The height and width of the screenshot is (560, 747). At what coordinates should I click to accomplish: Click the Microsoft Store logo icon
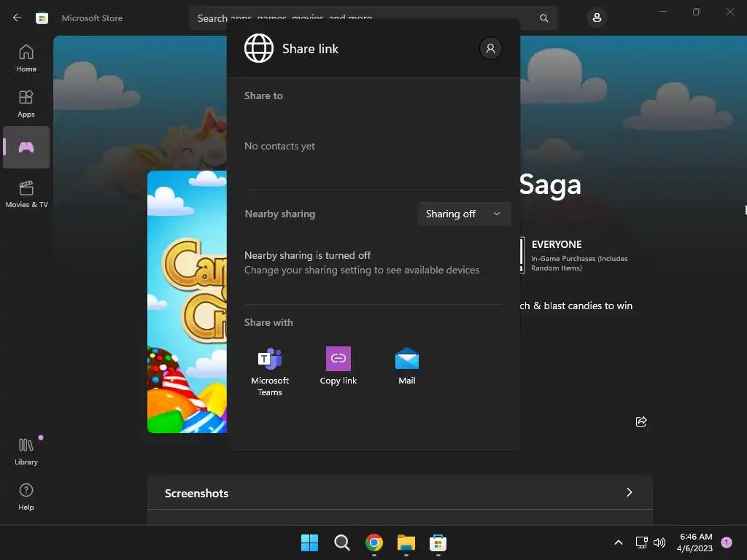tap(42, 18)
